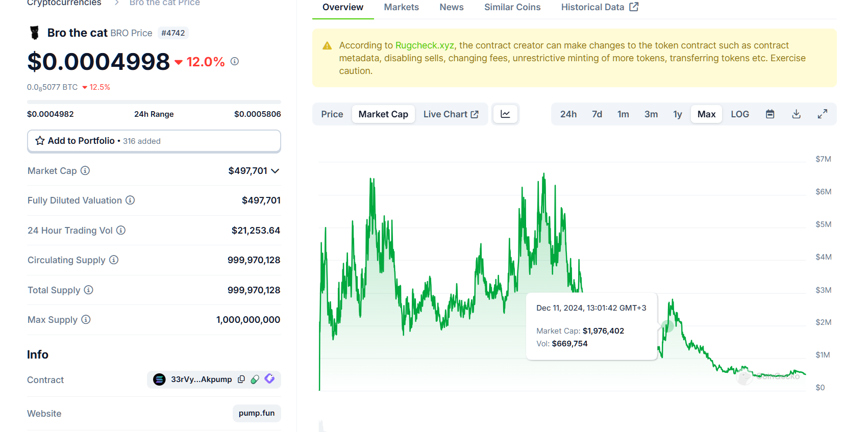Screen dimensions: 868x432
Task: Set the chart range to 24h
Action: coord(568,114)
